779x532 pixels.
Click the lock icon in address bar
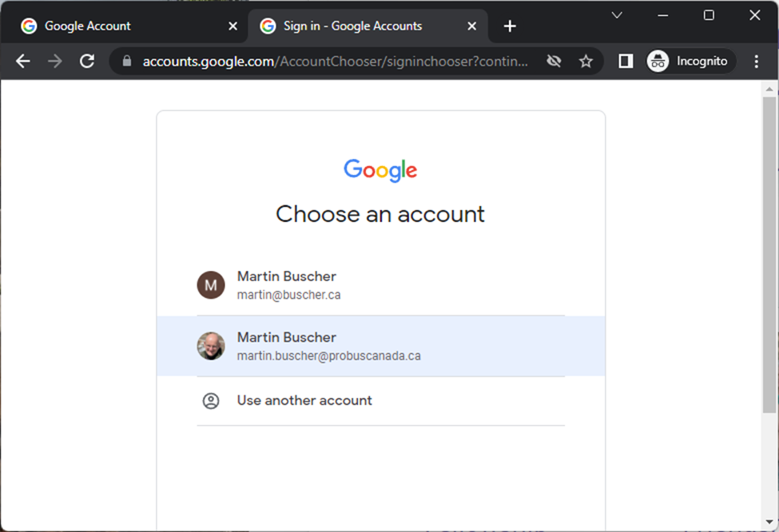(127, 61)
